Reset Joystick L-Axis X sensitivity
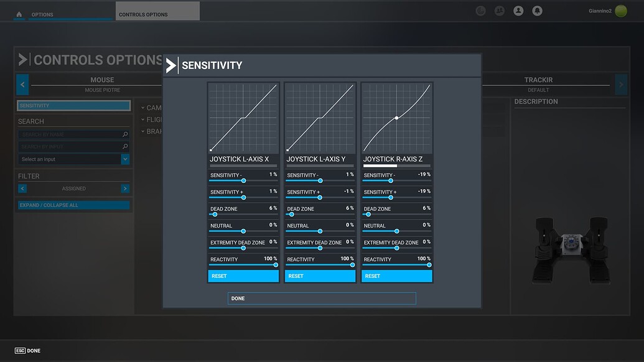Viewport: 644px width, 362px height. (x=243, y=276)
